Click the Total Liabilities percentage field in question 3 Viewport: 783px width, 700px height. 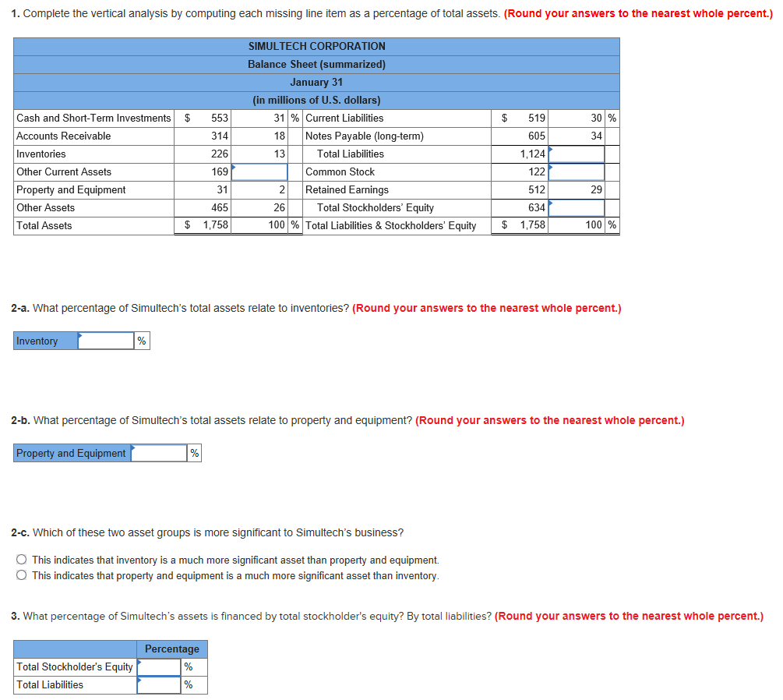(x=158, y=684)
